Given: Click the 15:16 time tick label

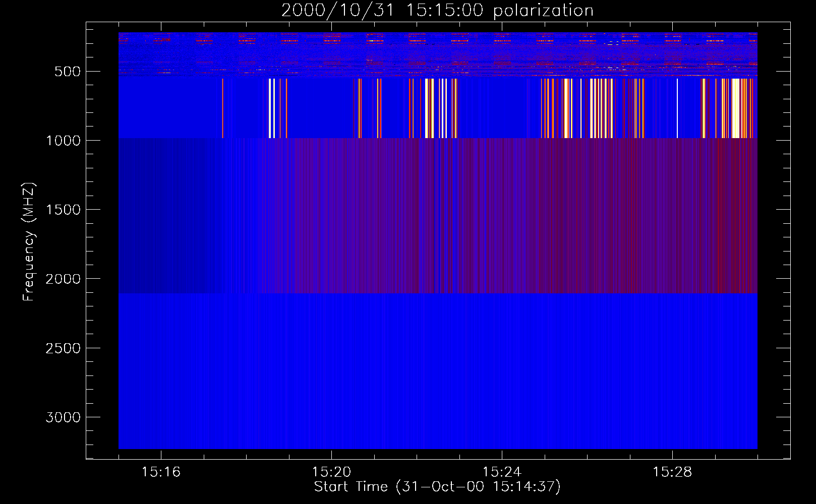Looking at the screenshot, I should pos(161,472).
